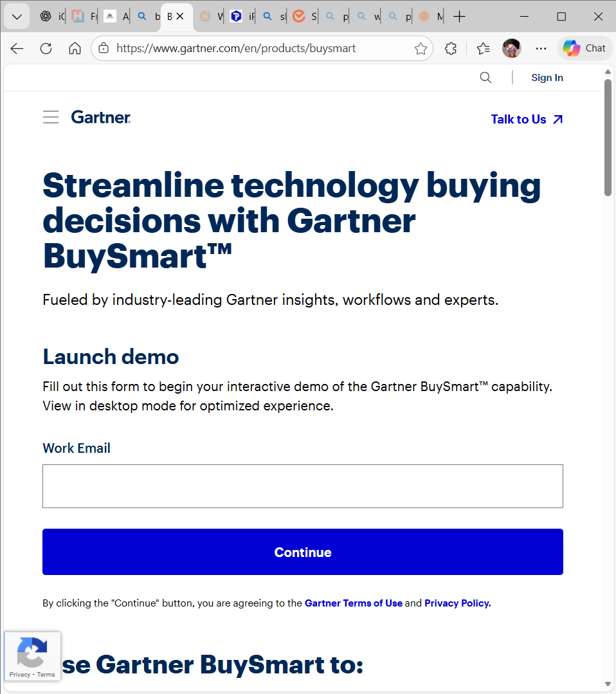Expand the tab actions dropdown chevron
This screenshot has width=616, height=694.
pos(17,17)
